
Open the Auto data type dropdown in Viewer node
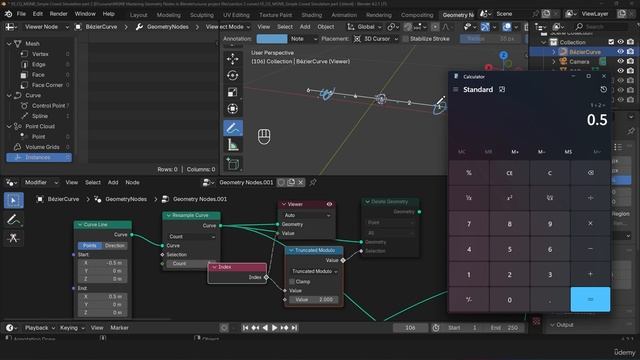[307, 215]
